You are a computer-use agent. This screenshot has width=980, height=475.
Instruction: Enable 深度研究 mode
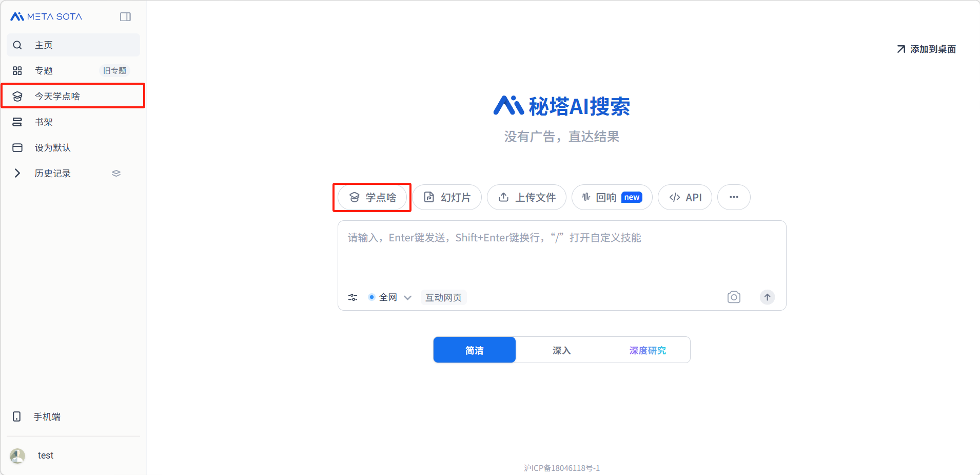pos(648,350)
